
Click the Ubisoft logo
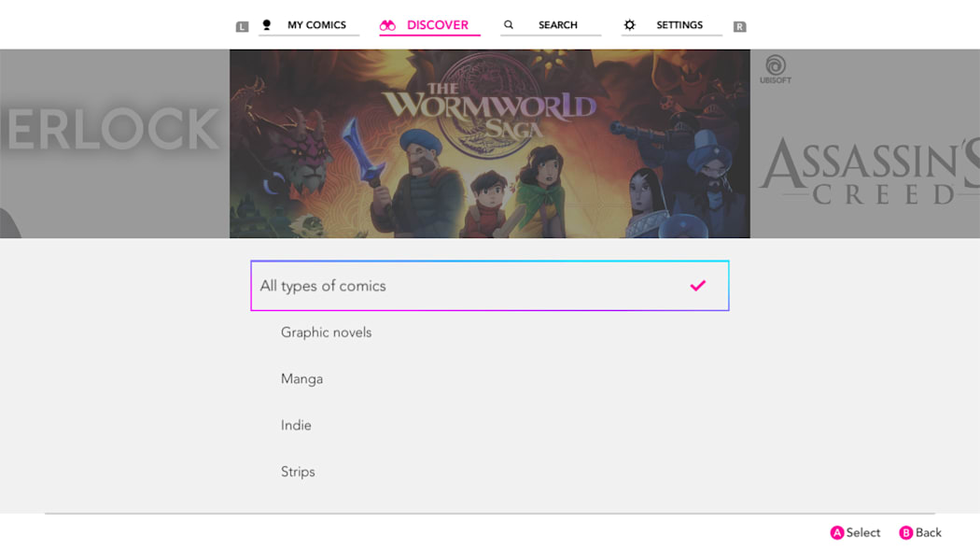(x=776, y=69)
